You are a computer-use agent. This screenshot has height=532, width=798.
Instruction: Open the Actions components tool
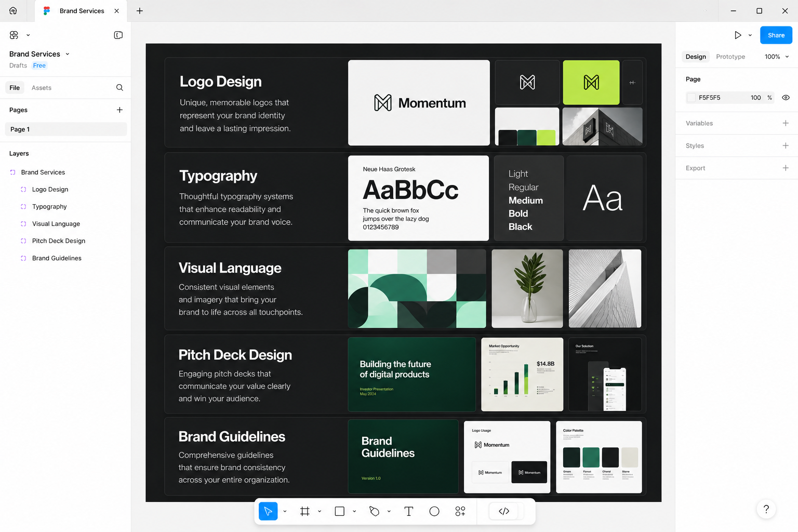coord(460,511)
